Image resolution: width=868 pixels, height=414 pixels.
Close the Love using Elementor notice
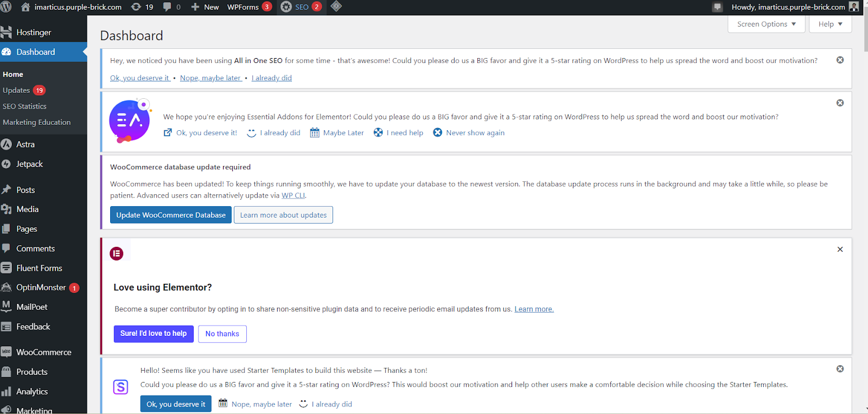click(840, 250)
